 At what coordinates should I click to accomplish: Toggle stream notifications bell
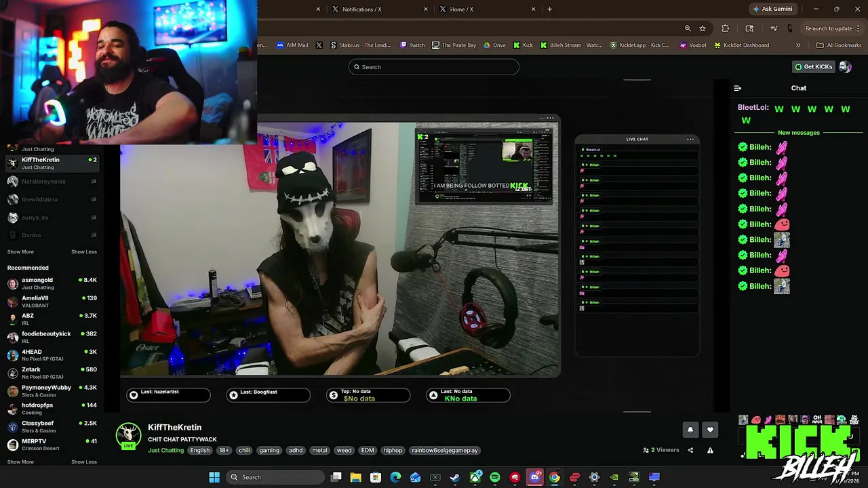click(690, 429)
